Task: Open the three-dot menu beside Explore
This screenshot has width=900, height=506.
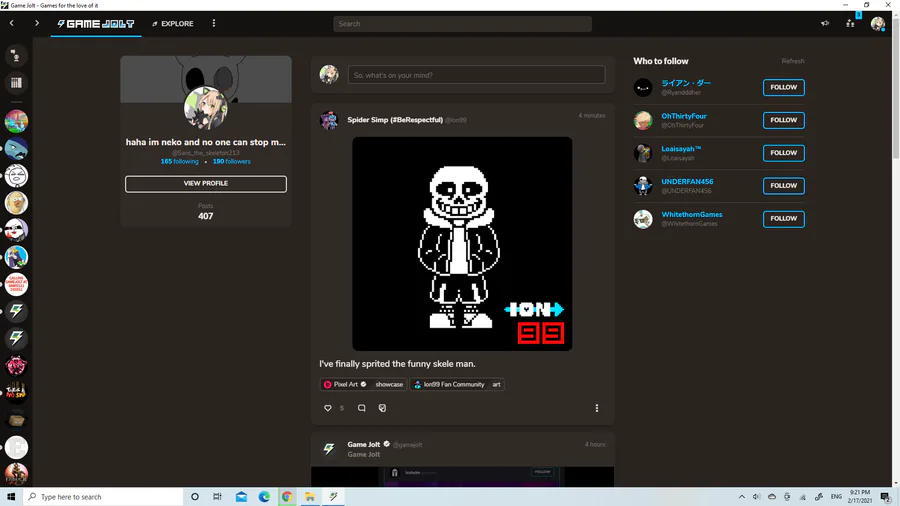Action: [x=214, y=24]
